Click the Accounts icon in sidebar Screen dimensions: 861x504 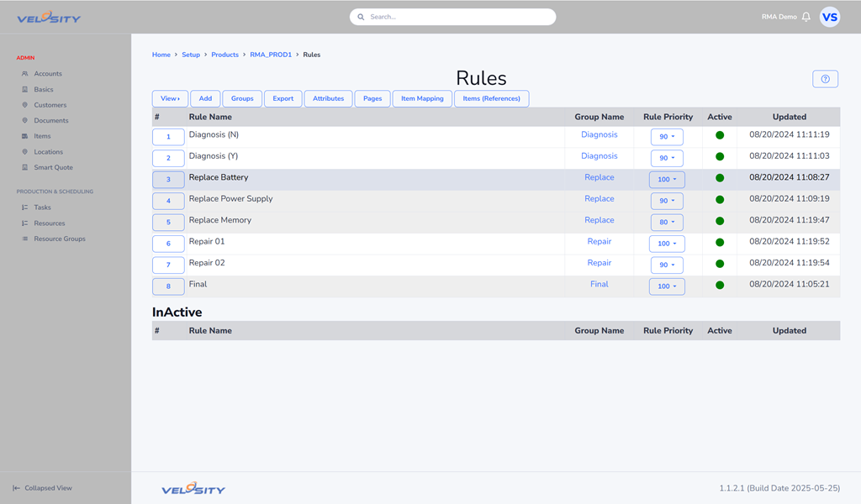tap(25, 74)
